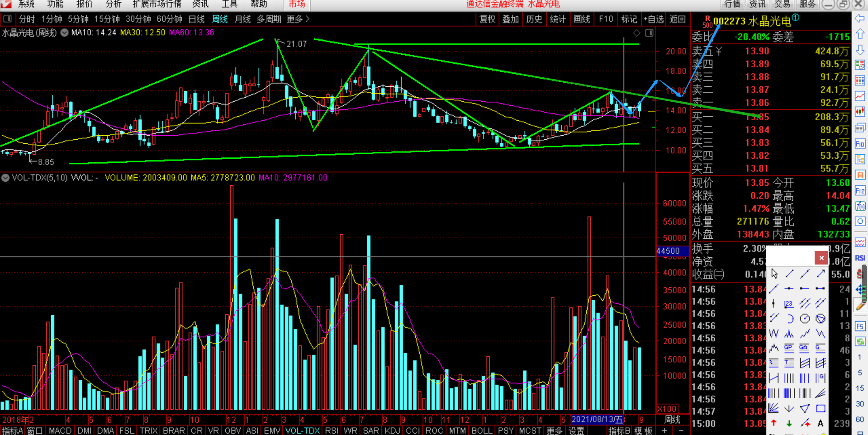Open the RSI sidebar icon
This screenshot has width=868, height=435.
click(860, 258)
